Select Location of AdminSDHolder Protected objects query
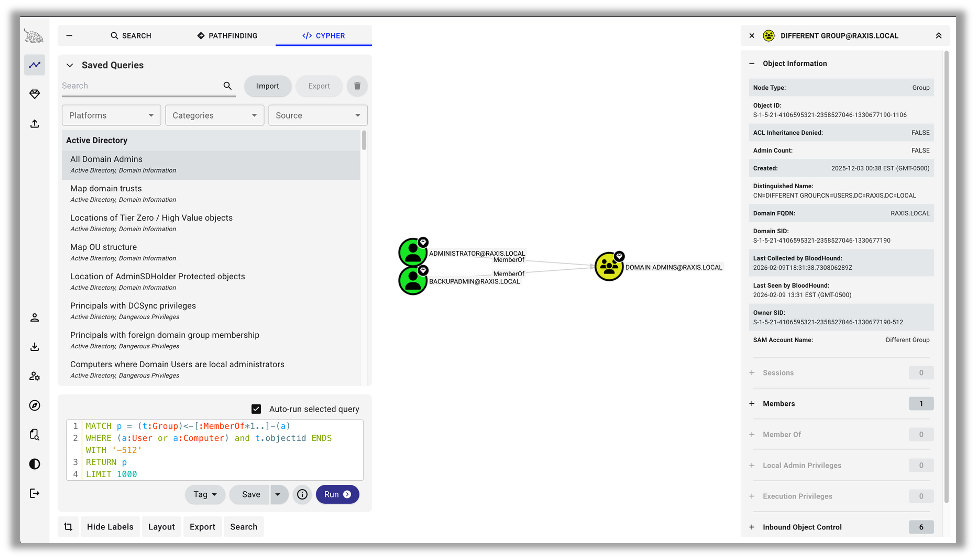Viewport: 976px width, 560px height. point(211,282)
